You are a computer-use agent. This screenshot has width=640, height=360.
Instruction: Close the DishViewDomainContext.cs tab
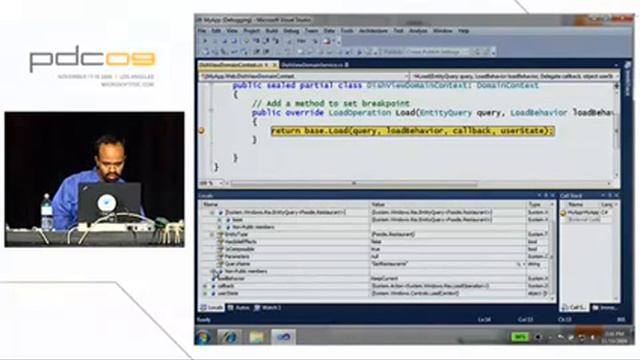[274, 65]
